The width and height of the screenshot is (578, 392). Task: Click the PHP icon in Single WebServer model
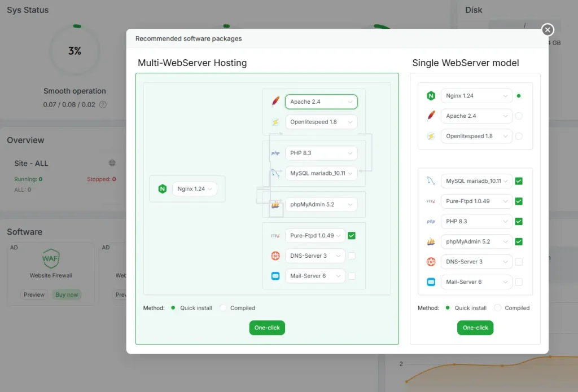pos(431,222)
